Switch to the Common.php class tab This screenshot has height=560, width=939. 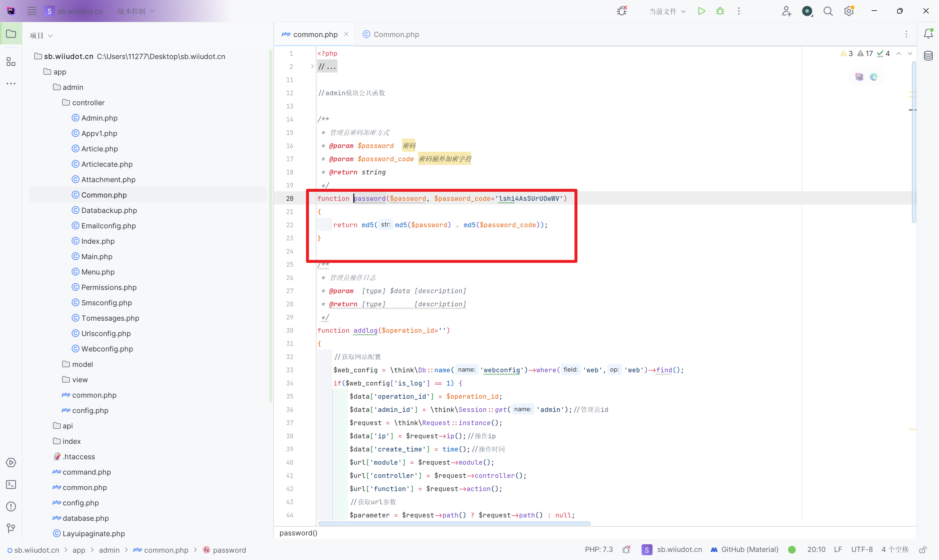click(391, 34)
